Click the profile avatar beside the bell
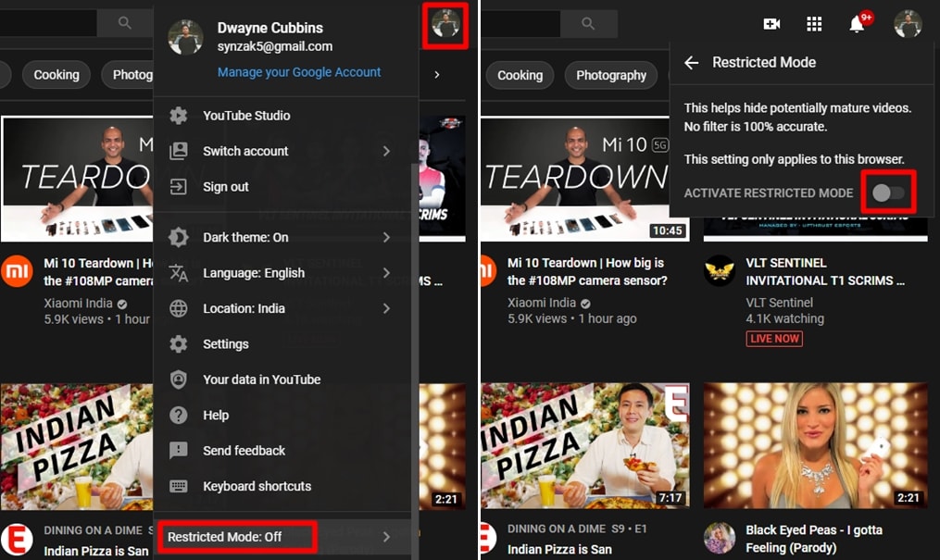The height and width of the screenshot is (560, 940). tap(908, 24)
